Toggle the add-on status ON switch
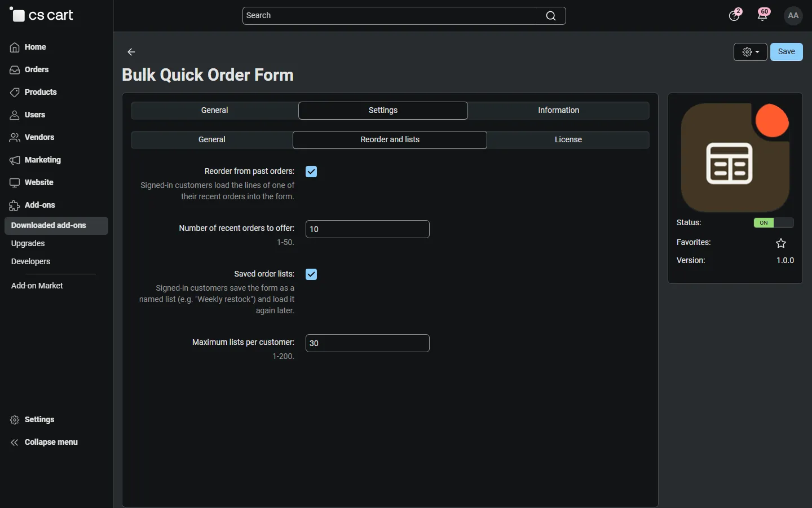The height and width of the screenshot is (508, 812). coord(774,223)
